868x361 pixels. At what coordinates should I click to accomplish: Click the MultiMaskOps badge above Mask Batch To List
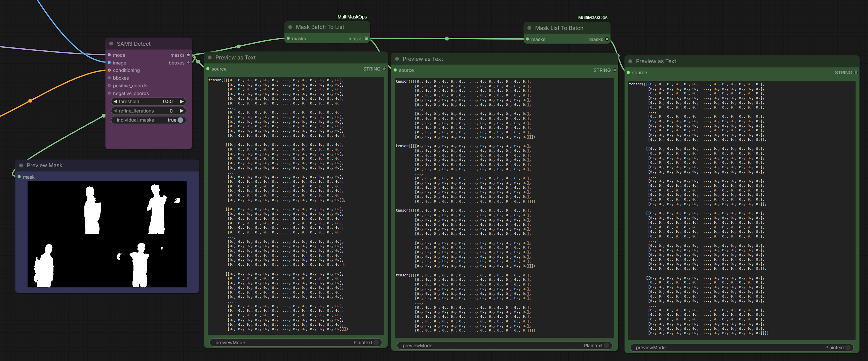(352, 17)
